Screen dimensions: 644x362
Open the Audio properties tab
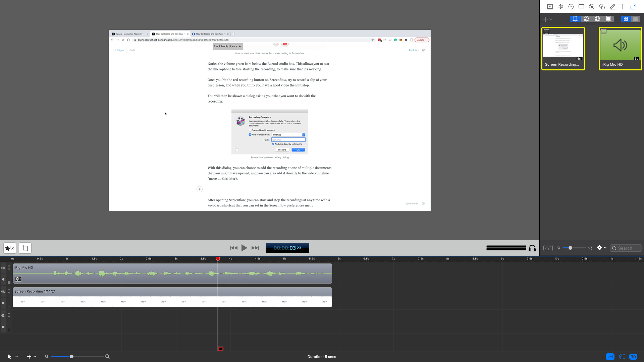point(560,7)
